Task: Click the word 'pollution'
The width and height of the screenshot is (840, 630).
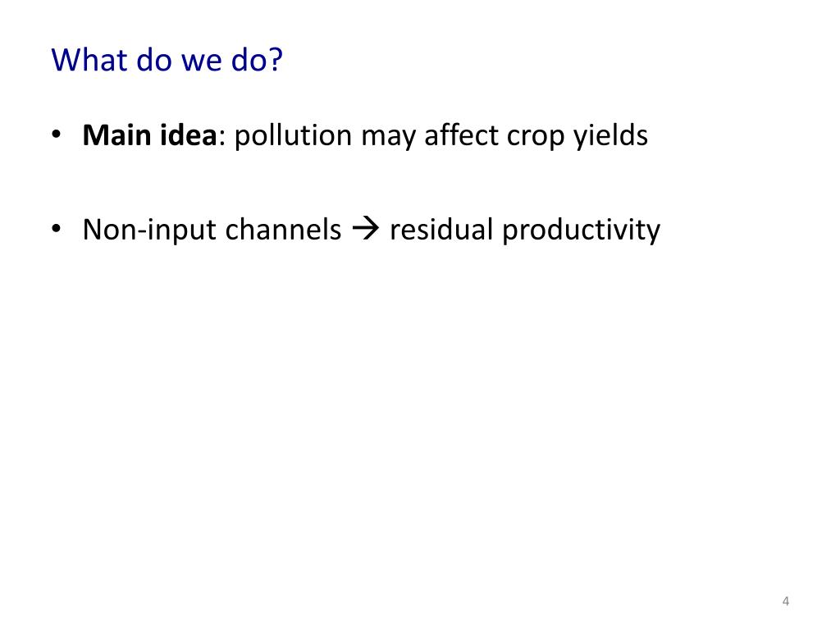Action: pos(293,135)
